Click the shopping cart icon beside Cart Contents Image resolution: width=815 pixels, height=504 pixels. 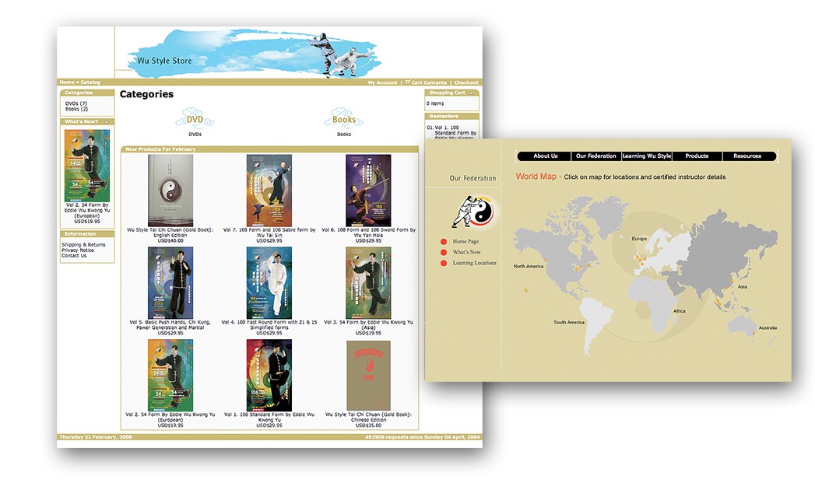click(x=407, y=82)
